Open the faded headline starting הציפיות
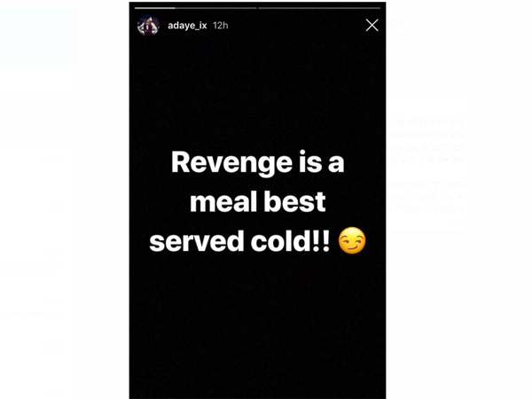The image size is (532, 399). pyautogui.click(x=29, y=314)
